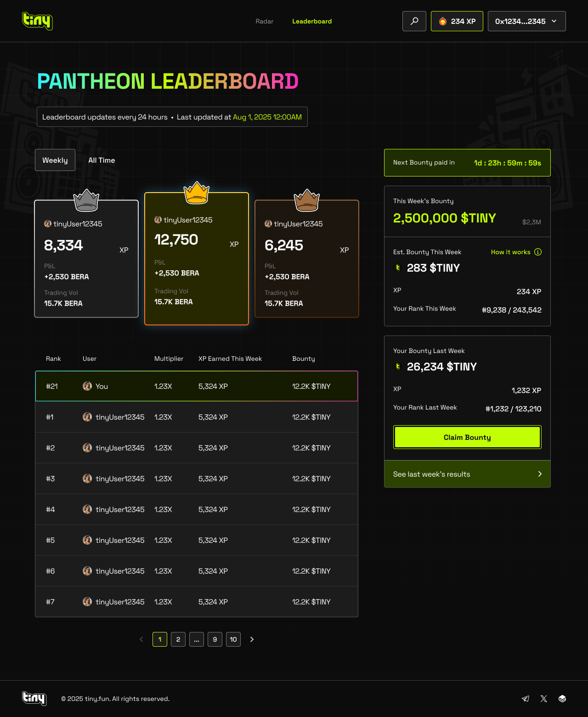Click the #1,232 / 123,210 rank value
The width and height of the screenshot is (588, 717).
point(514,409)
